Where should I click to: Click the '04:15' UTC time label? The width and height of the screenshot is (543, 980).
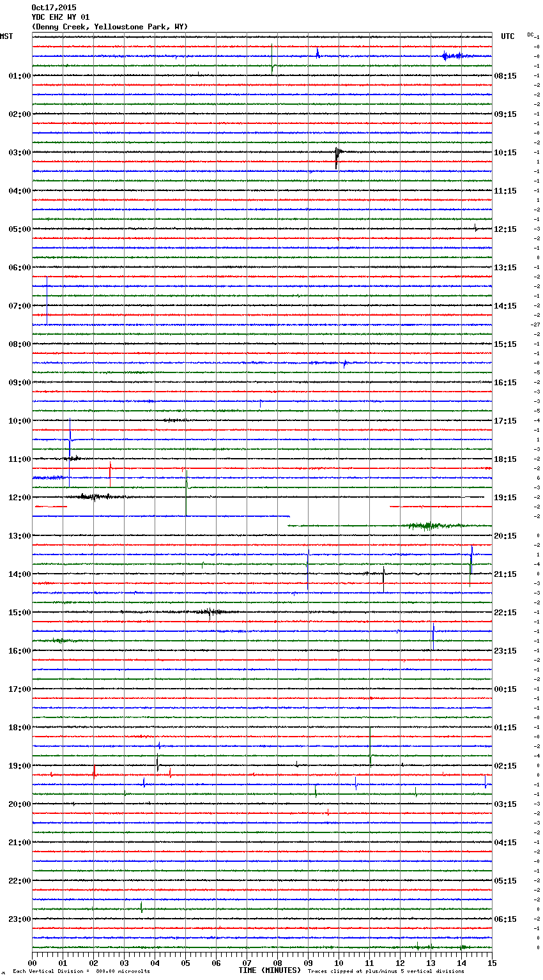click(x=505, y=843)
